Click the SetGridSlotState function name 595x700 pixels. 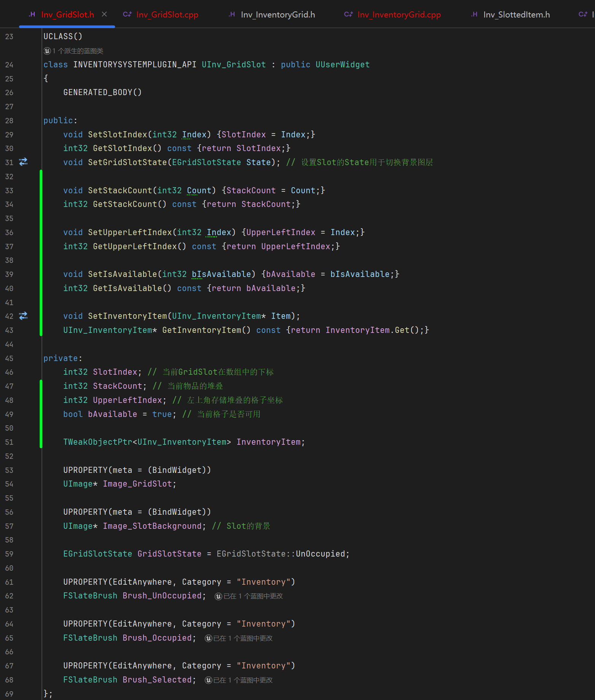pos(128,162)
